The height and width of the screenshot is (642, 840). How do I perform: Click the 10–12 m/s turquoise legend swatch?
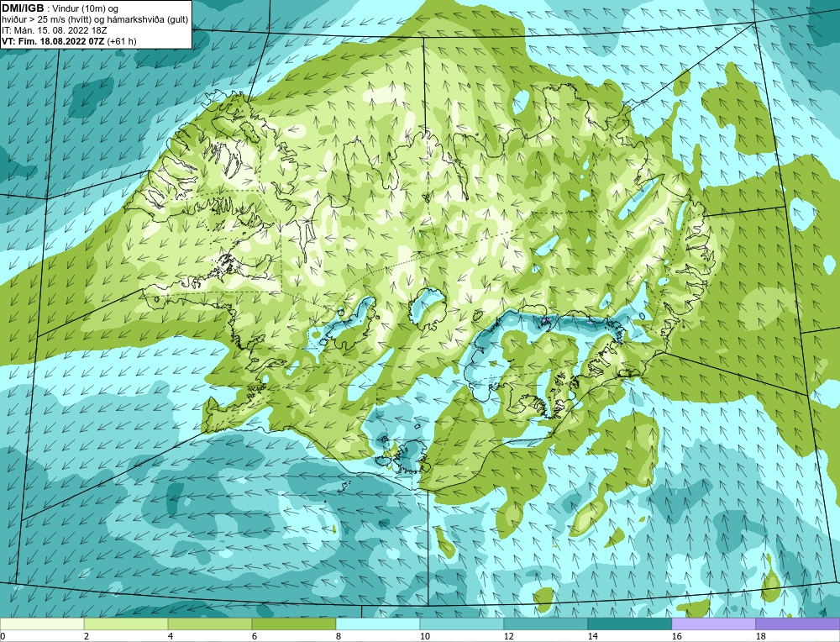462,624
